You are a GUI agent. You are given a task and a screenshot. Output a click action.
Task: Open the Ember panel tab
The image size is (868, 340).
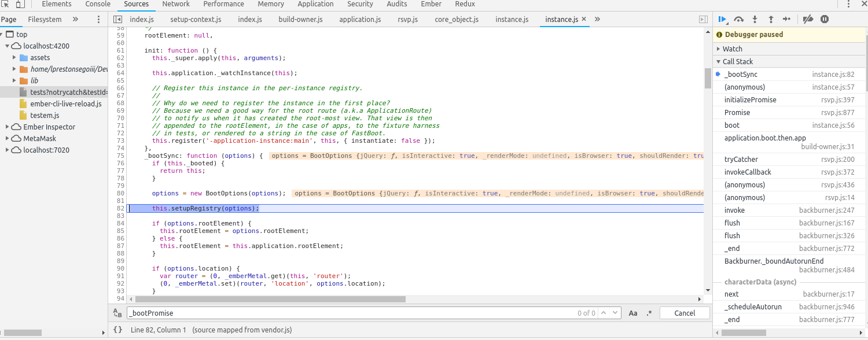[x=431, y=4]
